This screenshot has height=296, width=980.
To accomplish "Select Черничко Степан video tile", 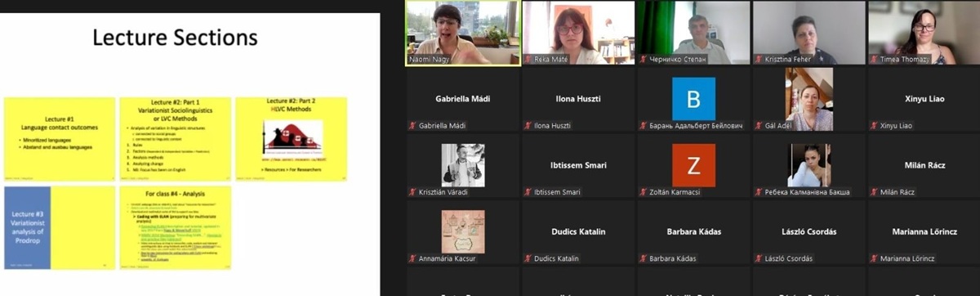I will (693, 33).
